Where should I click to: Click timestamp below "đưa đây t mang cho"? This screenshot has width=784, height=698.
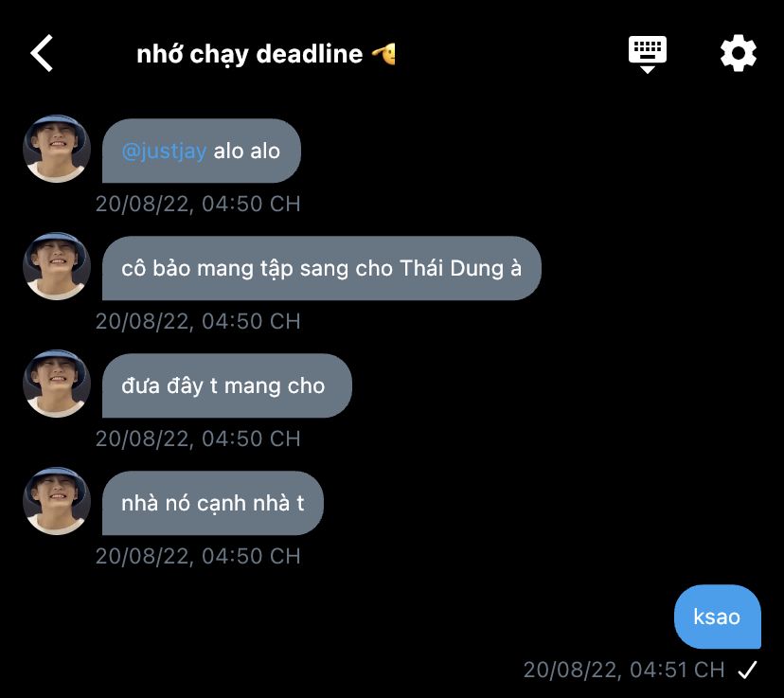198,438
